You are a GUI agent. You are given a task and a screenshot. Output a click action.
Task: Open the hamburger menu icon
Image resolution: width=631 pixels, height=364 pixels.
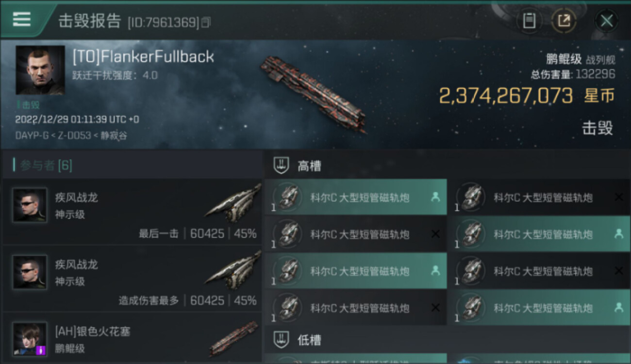point(22,19)
